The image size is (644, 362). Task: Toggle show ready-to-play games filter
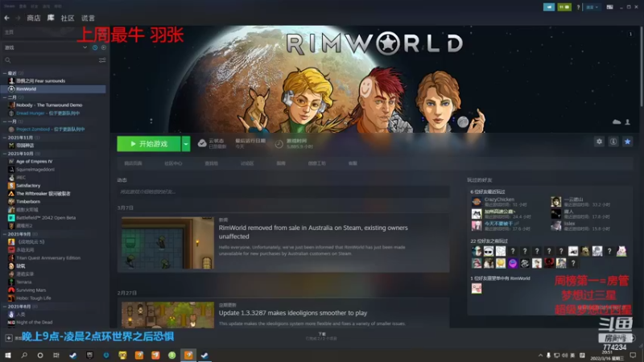104,47
